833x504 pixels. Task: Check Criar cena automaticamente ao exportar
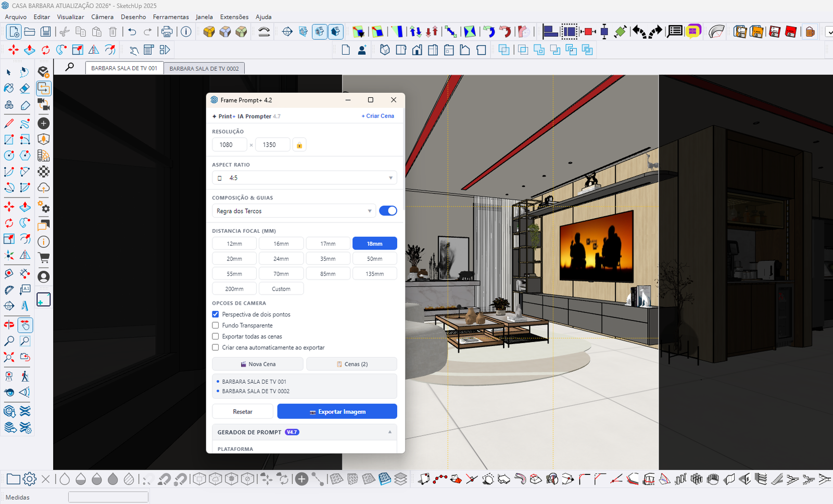pyautogui.click(x=216, y=347)
